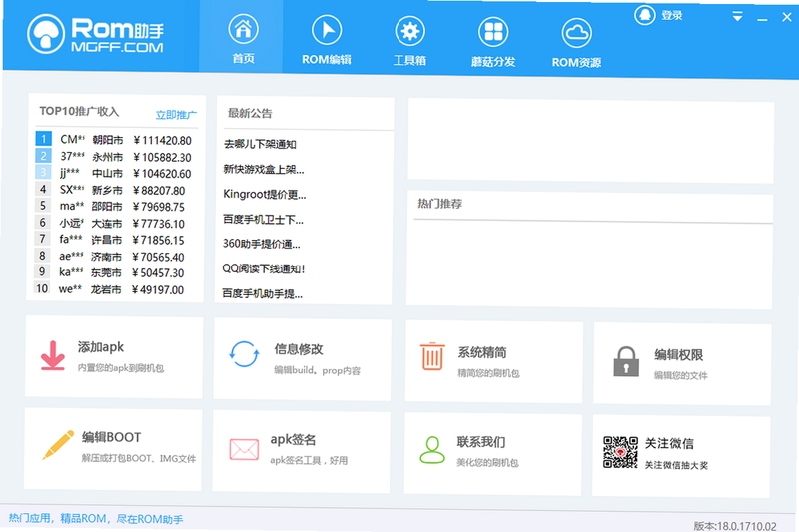
Task: Click the 立即推广 link
Action: pyautogui.click(x=176, y=115)
